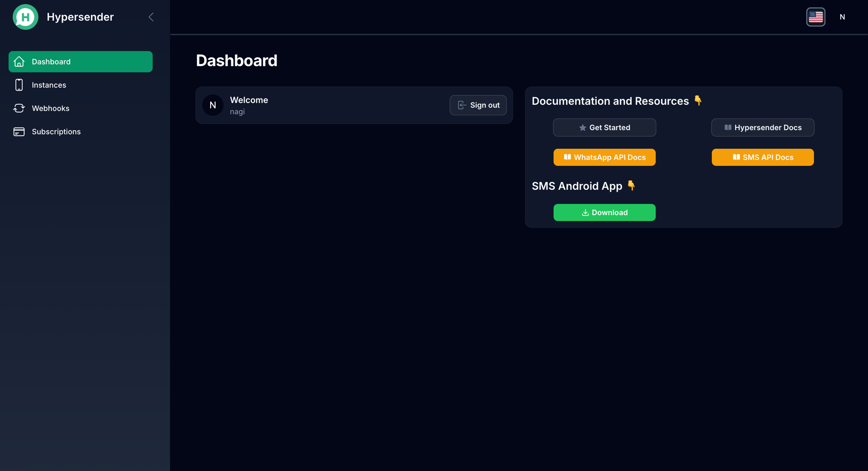Sign out of the account
This screenshot has height=471, width=868.
point(478,105)
